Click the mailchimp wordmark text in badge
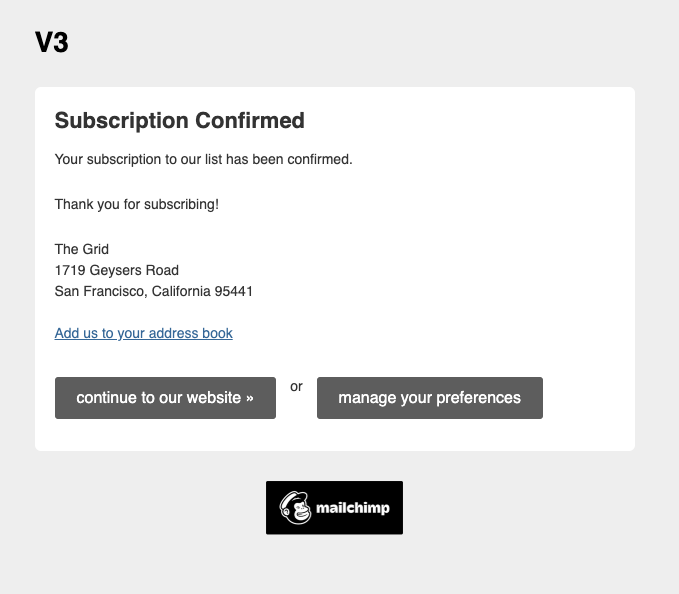The height and width of the screenshot is (594, 679). (x=352, y=508)
